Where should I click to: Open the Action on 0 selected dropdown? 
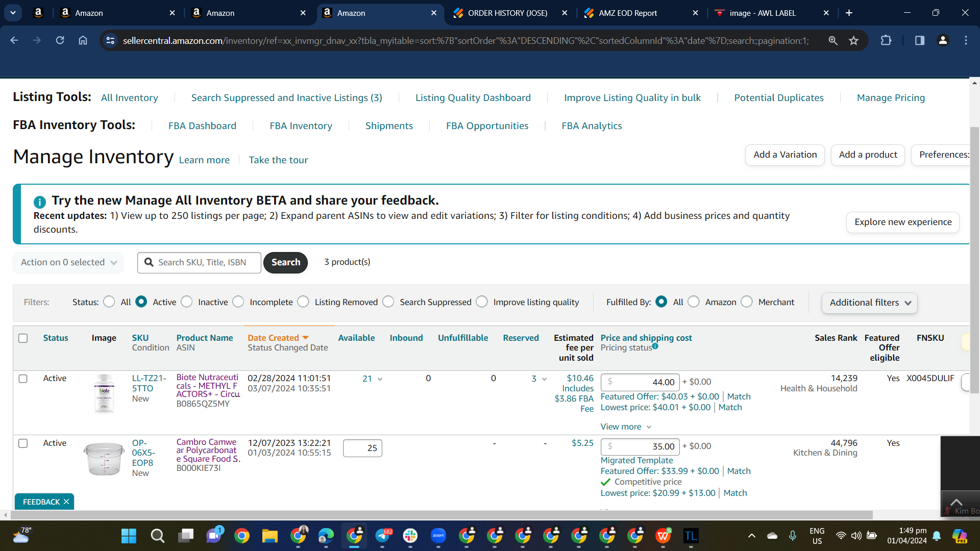point(68,262)
